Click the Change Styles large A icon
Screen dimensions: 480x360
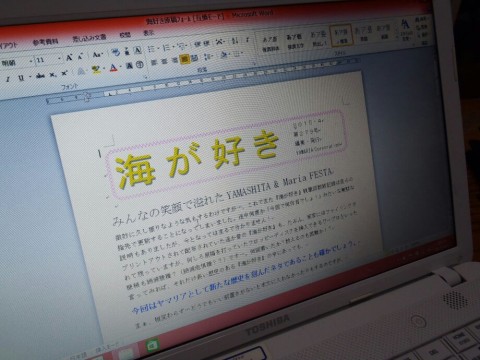(405, 25)
